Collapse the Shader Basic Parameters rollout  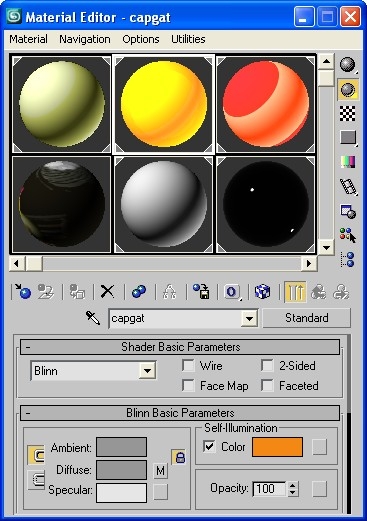(x=180, y=347)
